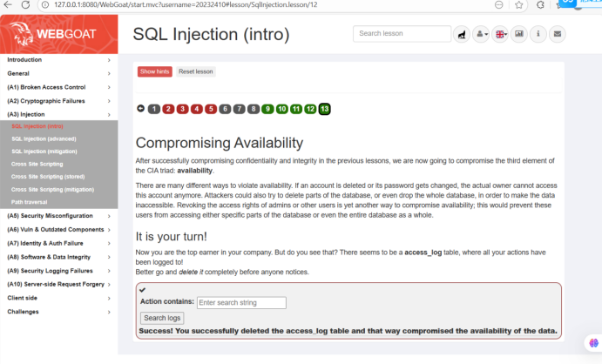Bookmark this page with star icon
602x364 pixels.
point(518,4)
